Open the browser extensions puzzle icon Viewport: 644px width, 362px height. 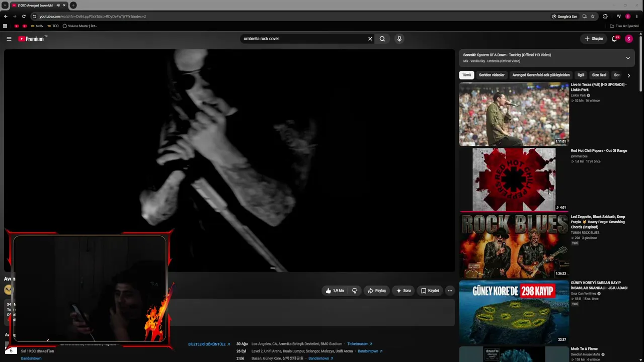605,16
